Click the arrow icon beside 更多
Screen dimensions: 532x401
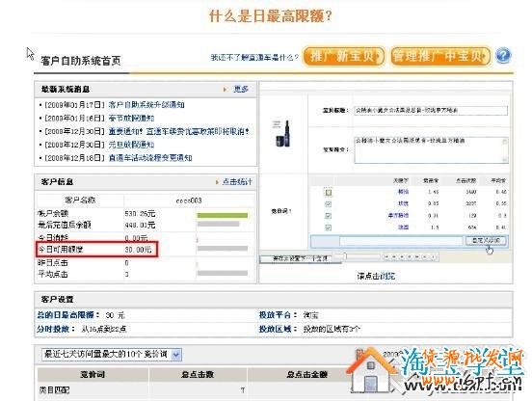(x=225, y=90)
